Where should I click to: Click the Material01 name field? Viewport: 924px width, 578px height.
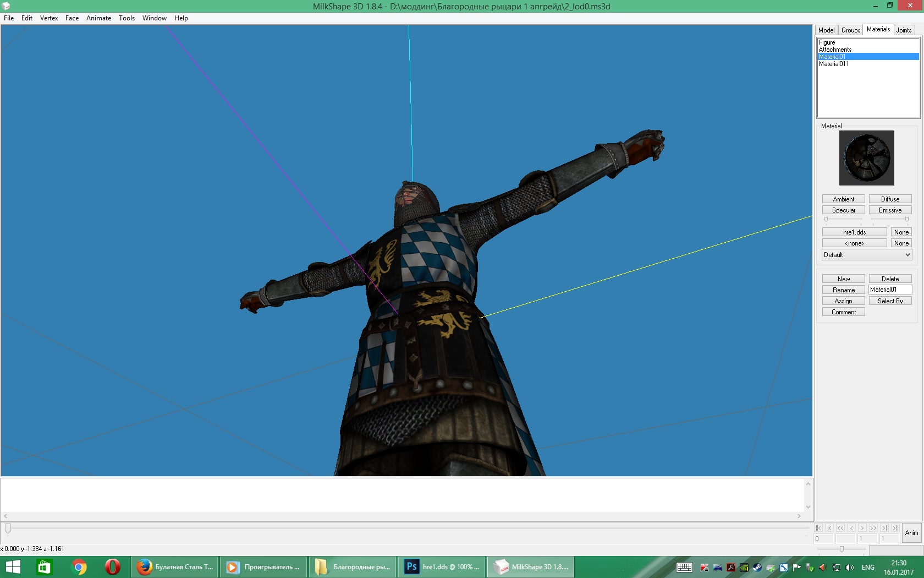pos(890,290)
